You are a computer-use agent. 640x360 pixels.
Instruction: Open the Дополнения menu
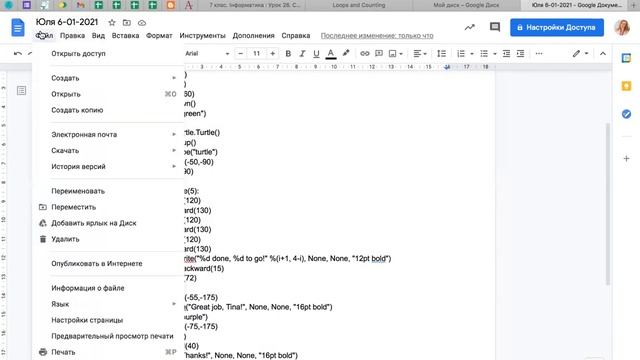pyautogui.click(x=253, y=36)
